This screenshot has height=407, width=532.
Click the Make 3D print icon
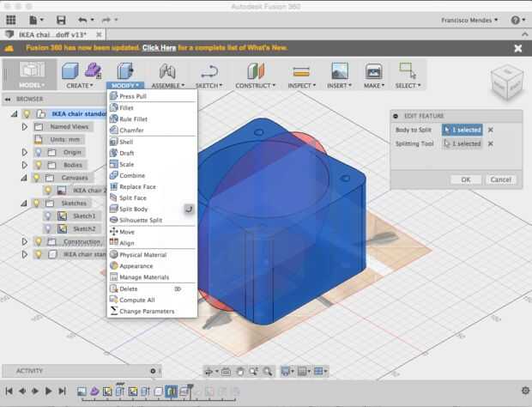[x=373, y=71]
